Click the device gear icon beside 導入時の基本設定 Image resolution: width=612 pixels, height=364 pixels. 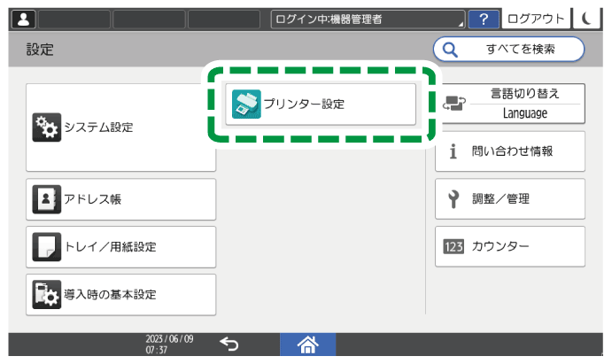[47, 295]
